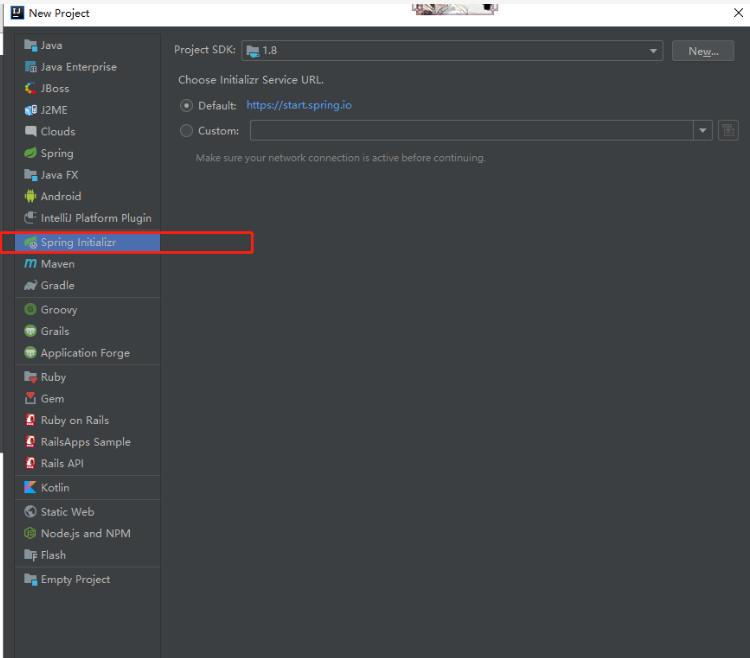This screenshot has height=658, width=750.
Task: Click inside the Custom URL input field
Action: click(x=472, y=131)
